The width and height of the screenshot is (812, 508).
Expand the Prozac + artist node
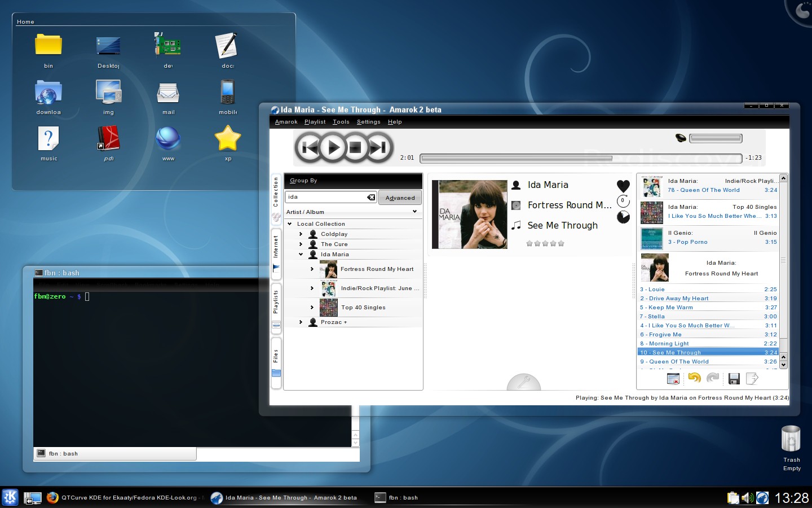tap(301, 322)
